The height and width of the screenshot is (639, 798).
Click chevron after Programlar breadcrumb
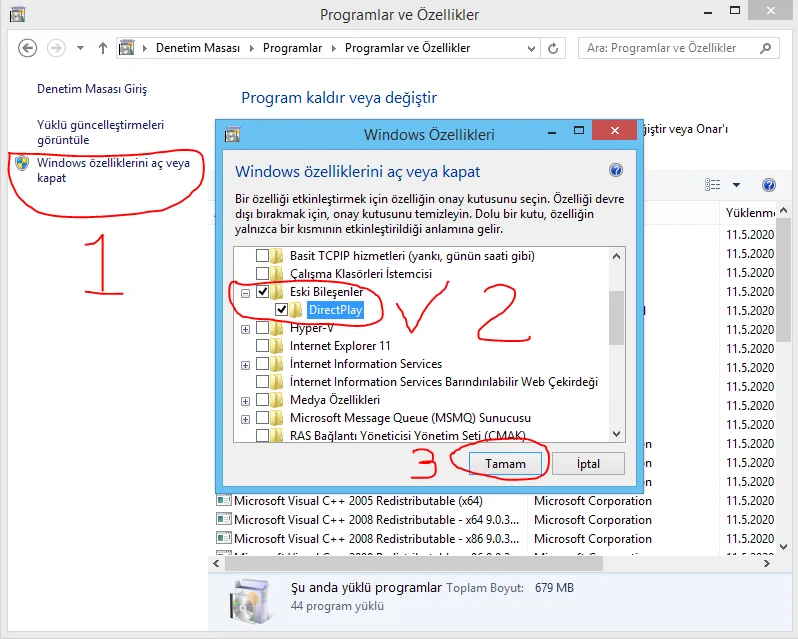pos(334,48)
